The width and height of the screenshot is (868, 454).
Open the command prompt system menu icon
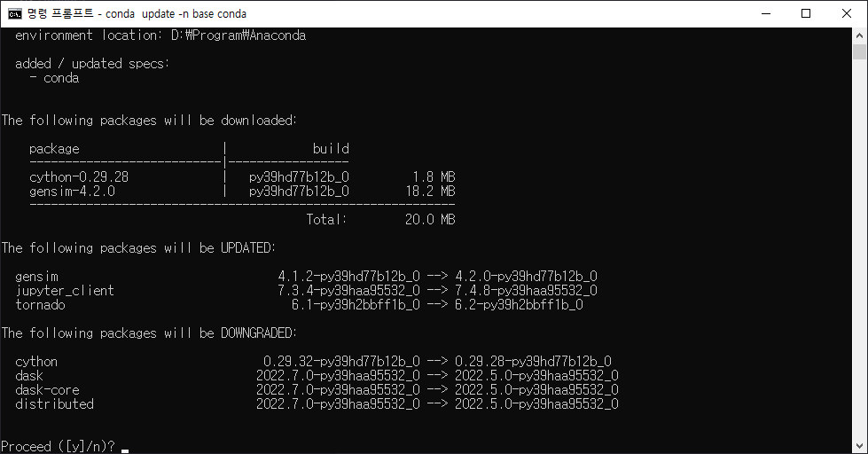[x=15, y=14]
